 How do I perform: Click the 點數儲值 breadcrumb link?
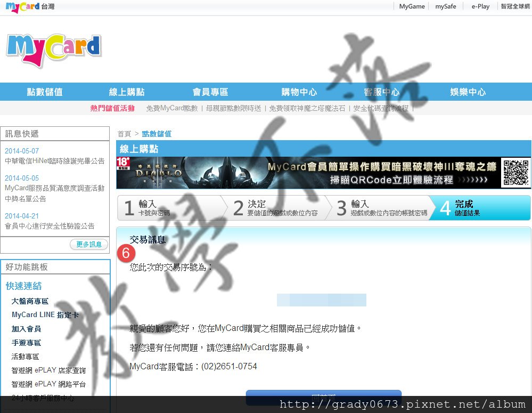pos(157,134)
